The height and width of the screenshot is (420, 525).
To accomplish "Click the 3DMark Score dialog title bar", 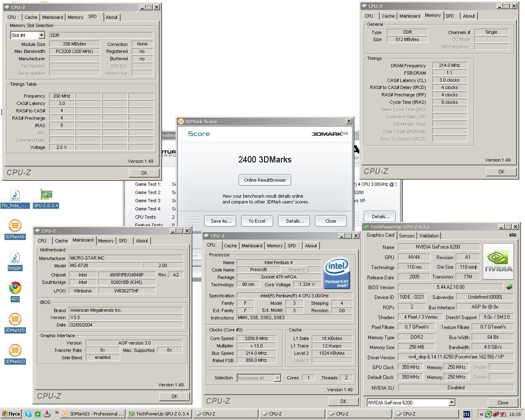I will [265, 121].
